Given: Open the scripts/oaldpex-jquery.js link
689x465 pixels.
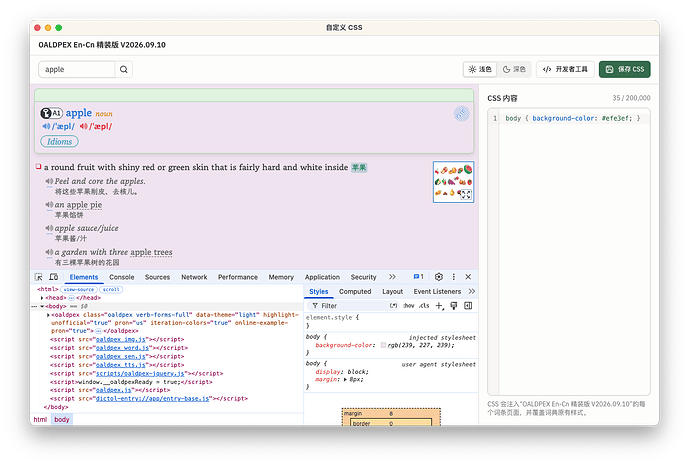Looking at the screenshot, I should [x=140, y=374].
